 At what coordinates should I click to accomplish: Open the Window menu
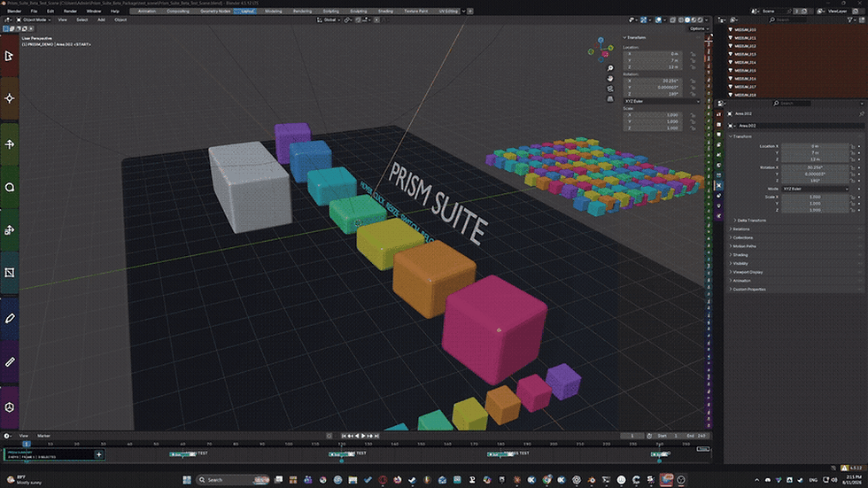click(x=94, y=11)
